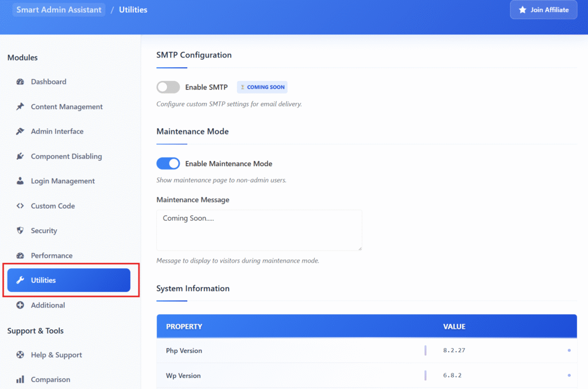Click the Maintenance Message field label

pyautogui.click(x=193, y=199)
